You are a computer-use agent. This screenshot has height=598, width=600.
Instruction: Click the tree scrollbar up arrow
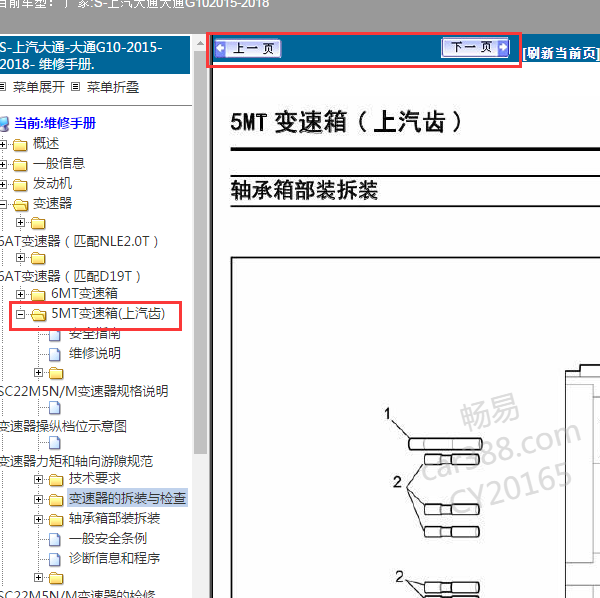[x=200, y=44]
